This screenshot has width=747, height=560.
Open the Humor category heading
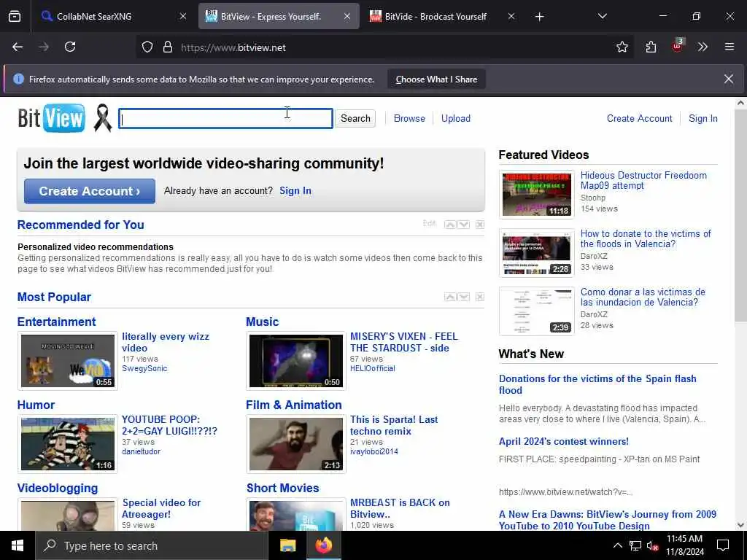coord(36,405)
